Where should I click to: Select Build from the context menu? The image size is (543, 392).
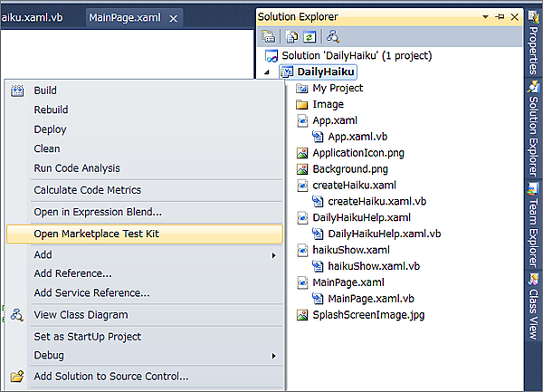click(45, 91)
